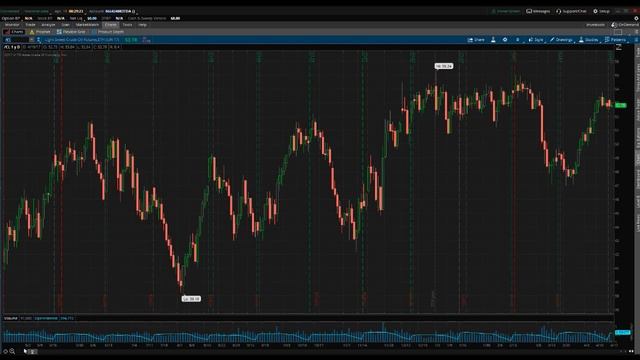640x360 pixels.
Task: Open Messages in the top bar
Action: tap(538, 11)
